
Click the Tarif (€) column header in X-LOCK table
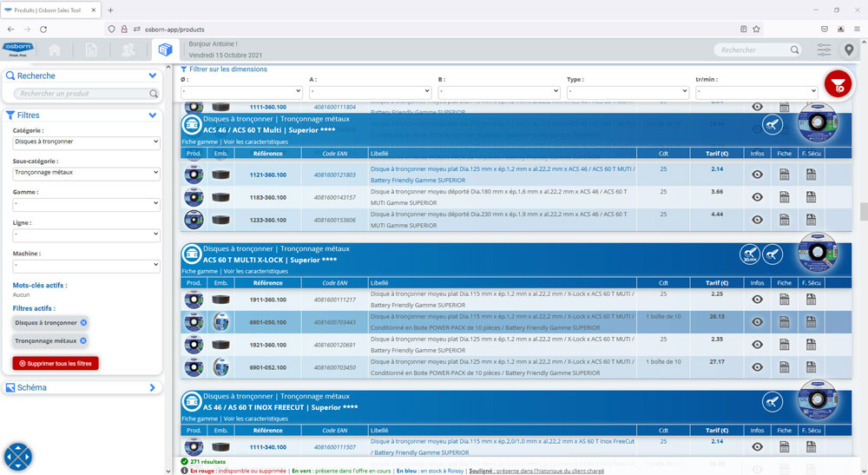click(717, 283)
